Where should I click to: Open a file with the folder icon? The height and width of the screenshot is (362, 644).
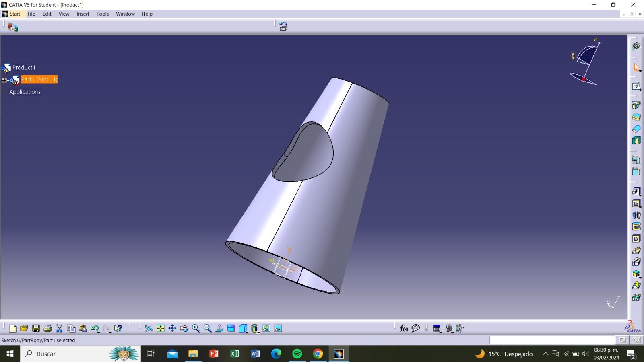click(x=24, y=329)
